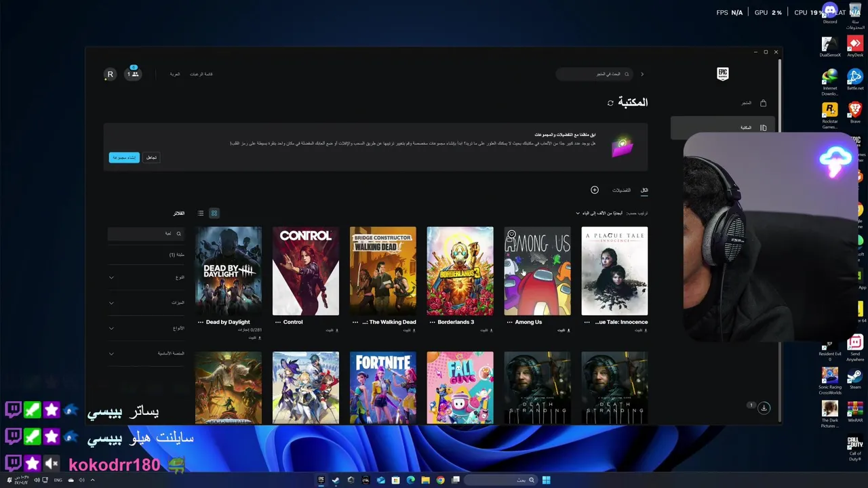
Task: Open the Call of Duty desktop icon
Action: pyautogui.click(x=855, y=447)
